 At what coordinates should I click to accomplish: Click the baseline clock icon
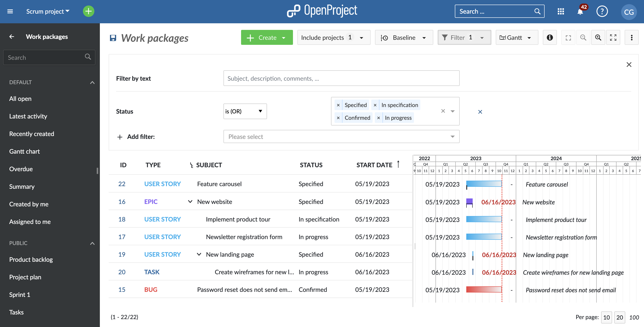[x=384, y=38]
